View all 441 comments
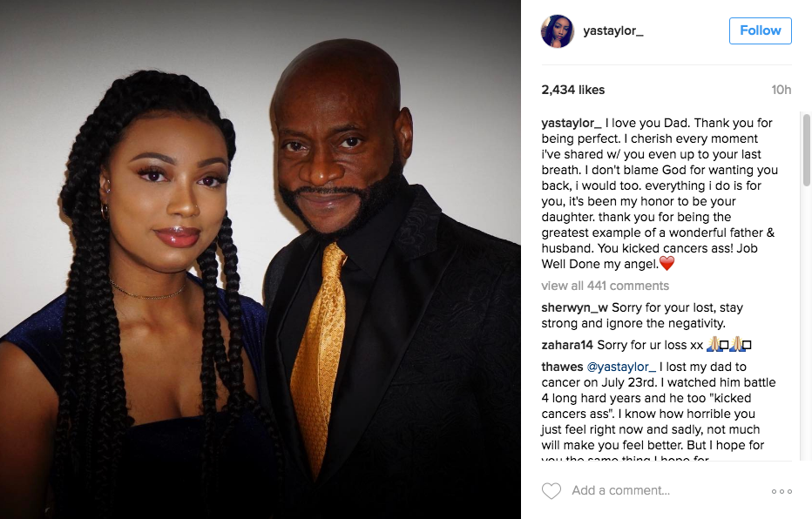The height and width of the screenshot is (519, 812). (605, 286)
